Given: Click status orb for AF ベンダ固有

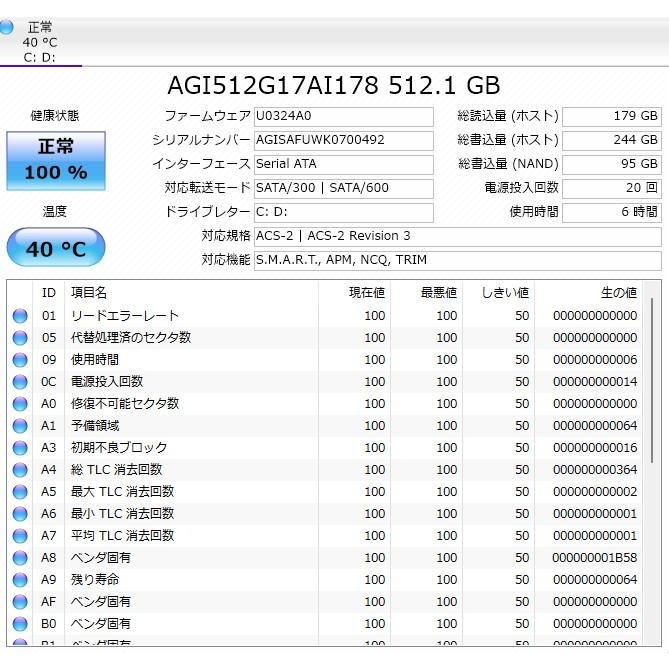Looking at the screenshot, I should (x=20, y=602).
